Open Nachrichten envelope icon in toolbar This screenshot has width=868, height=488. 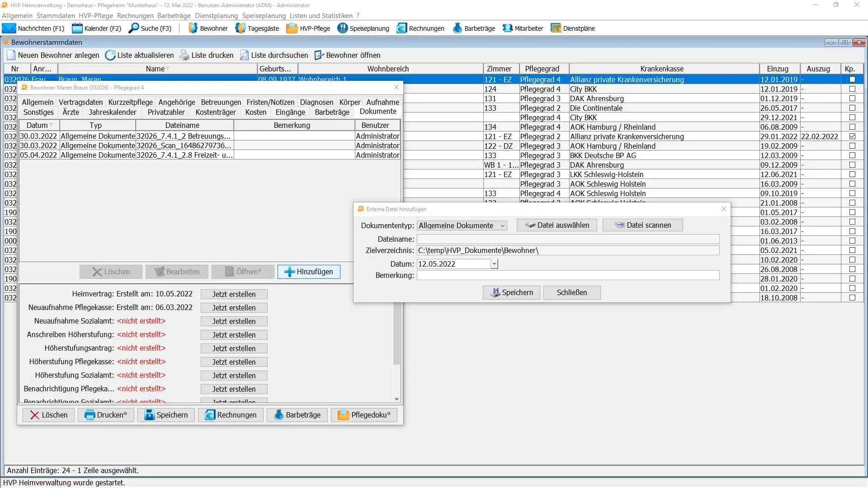9,28
